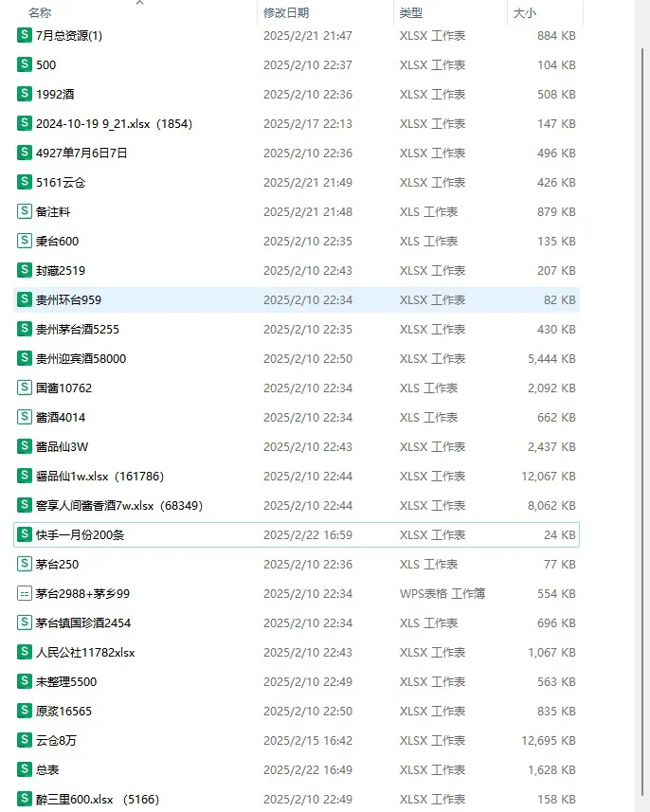Screen dimensions: 650x812
Task: Click the date 2025/2/21 21:47
Action: [308, 35]
